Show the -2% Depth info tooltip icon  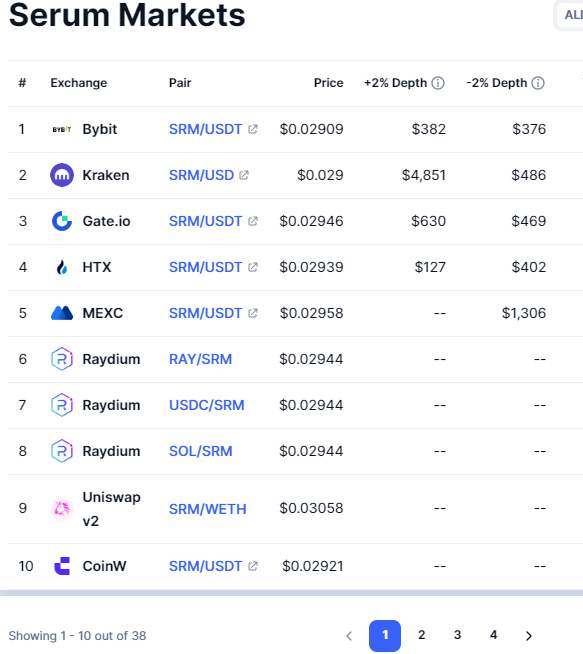coord(538,83)
